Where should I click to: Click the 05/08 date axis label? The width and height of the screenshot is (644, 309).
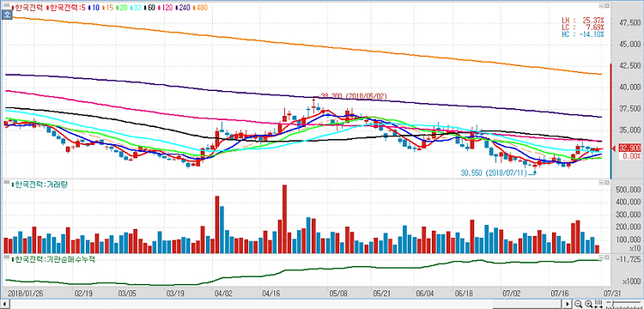point(339,294)
